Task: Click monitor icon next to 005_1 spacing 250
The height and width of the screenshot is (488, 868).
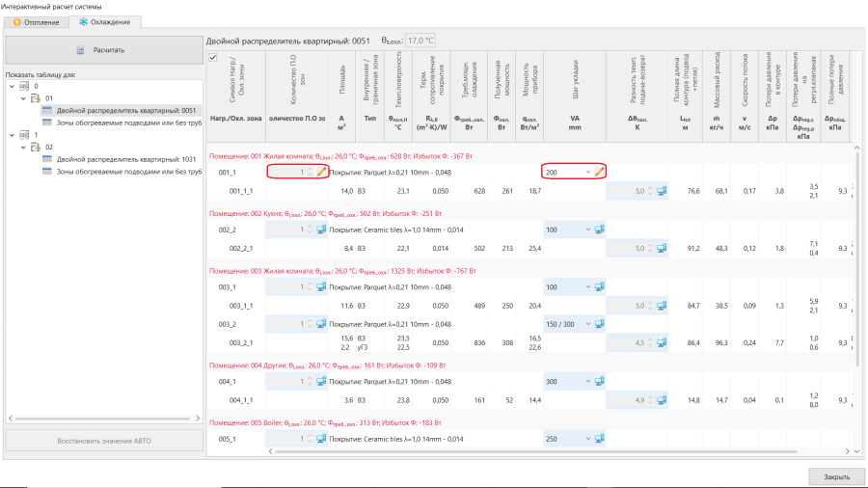Action: click(599, 439)
